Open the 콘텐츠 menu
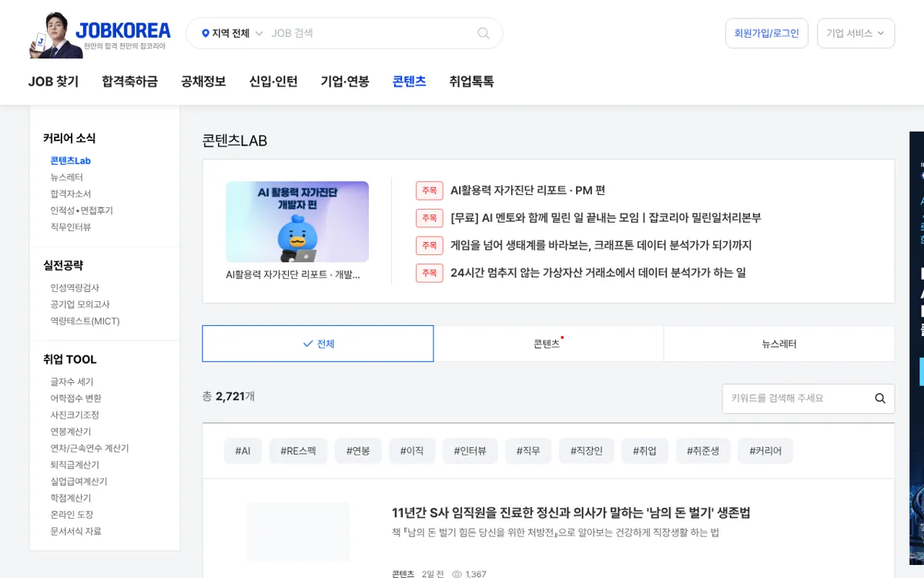924x578 pixels. click(x=409, y=81)
